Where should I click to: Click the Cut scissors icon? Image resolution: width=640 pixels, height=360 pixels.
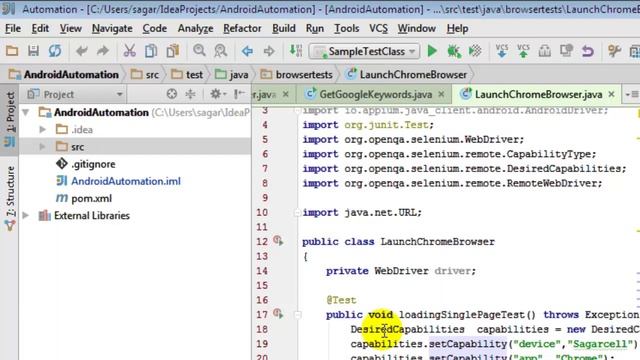point(129,51)
